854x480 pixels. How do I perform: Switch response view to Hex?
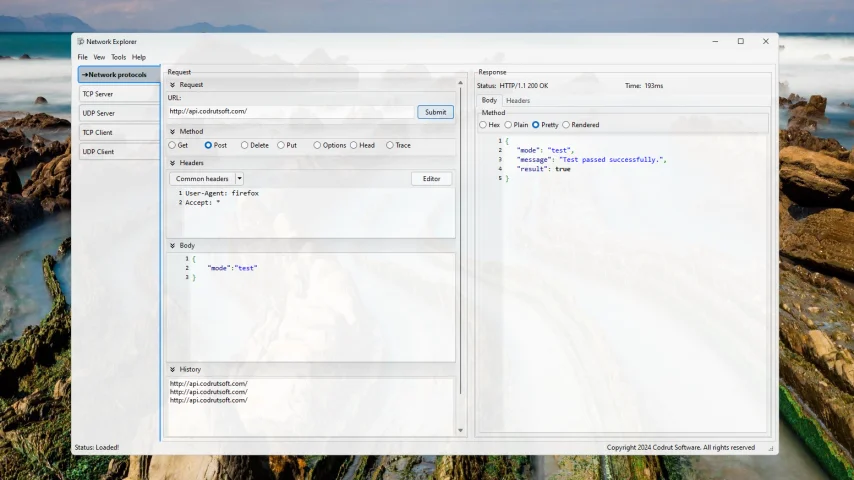[483, 125]
